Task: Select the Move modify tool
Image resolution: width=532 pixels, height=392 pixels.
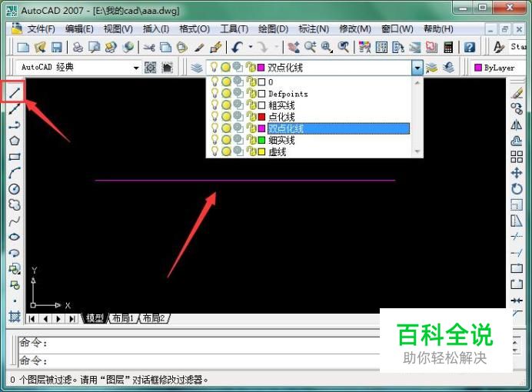Action: pyautogui.click(x=517, y=173)
